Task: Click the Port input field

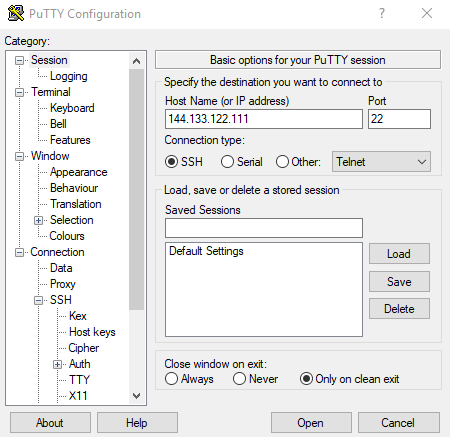Action: click(399, 119)
